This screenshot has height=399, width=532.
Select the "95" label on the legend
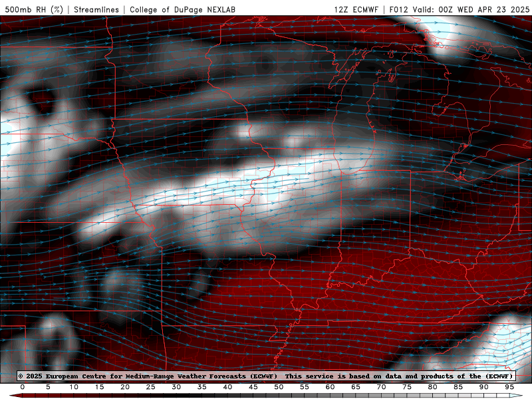tap(509, 387)
